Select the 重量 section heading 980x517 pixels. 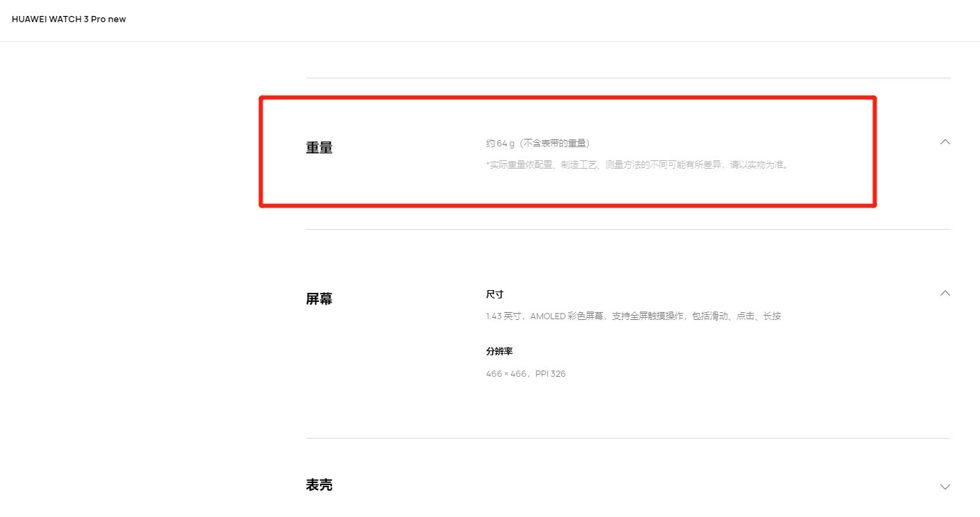pos(319,148)
